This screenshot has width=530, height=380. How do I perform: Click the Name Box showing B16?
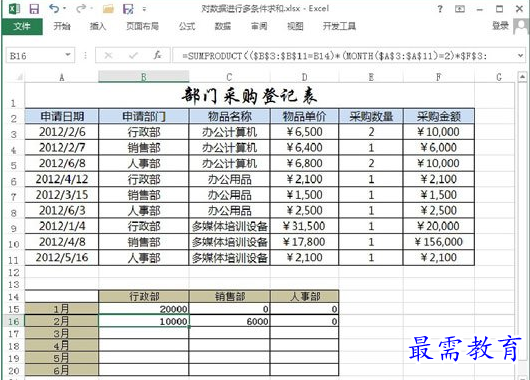coord(34,55)
